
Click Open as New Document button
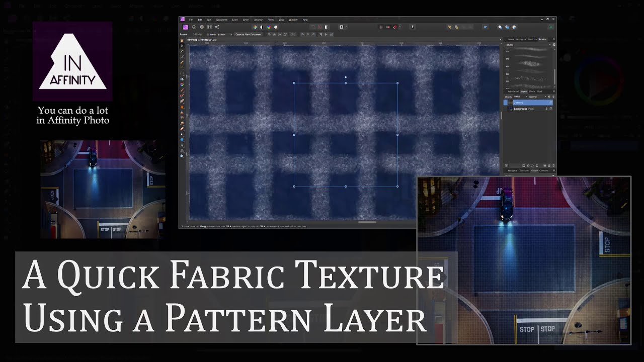(249, 35)
